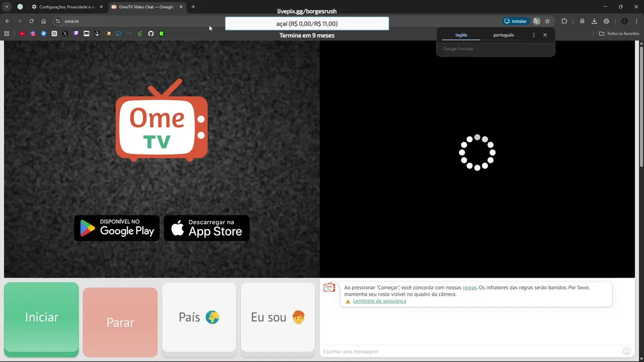Click the site information icon in address bar

[58, 21]
